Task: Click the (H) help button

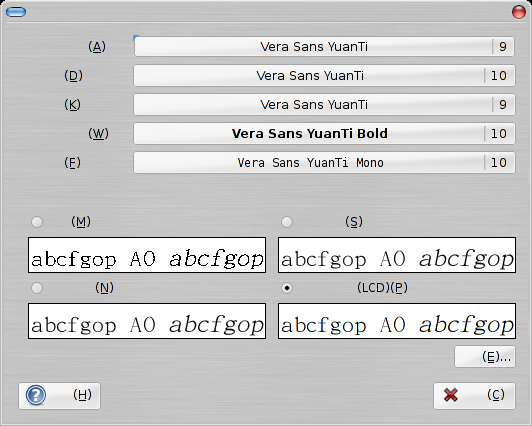Action: [x=59, y=395]
